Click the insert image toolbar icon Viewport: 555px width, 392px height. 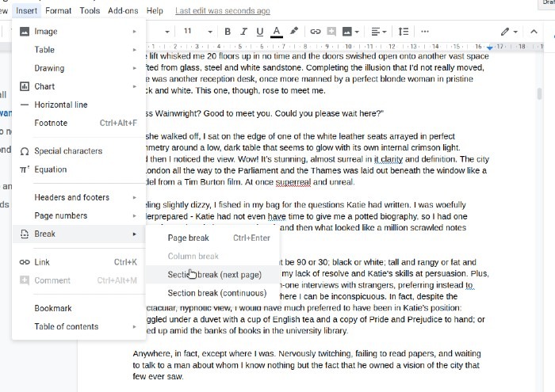(x=347, y=32)
